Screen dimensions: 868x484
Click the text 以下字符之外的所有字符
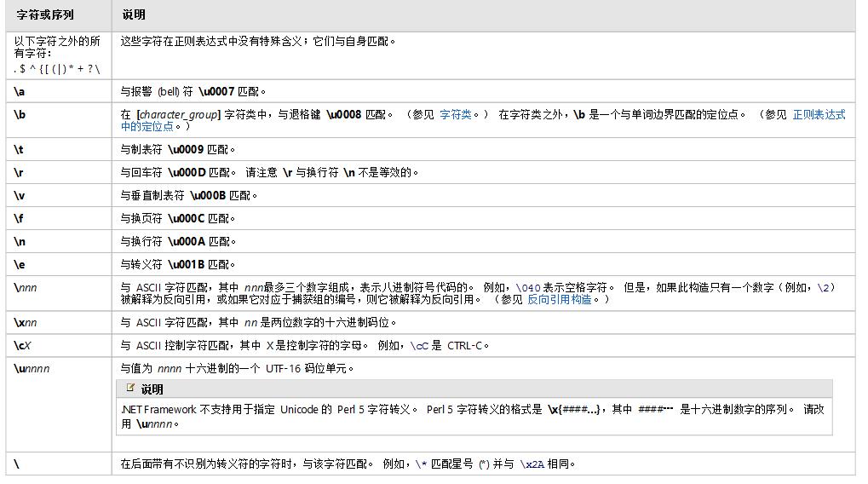[x=57, y=47]
